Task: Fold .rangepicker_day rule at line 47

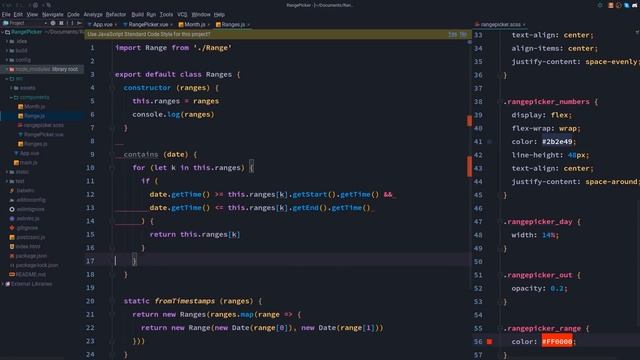Action: (500, 222)
